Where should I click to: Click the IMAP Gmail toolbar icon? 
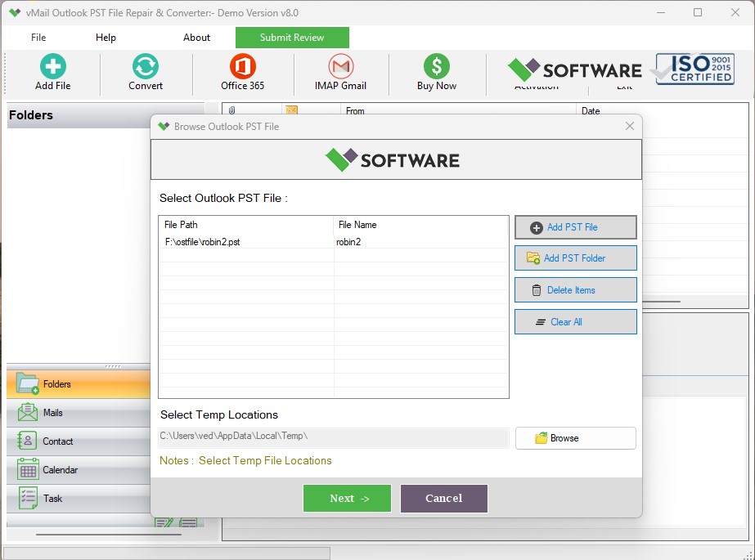pos(340,73)
